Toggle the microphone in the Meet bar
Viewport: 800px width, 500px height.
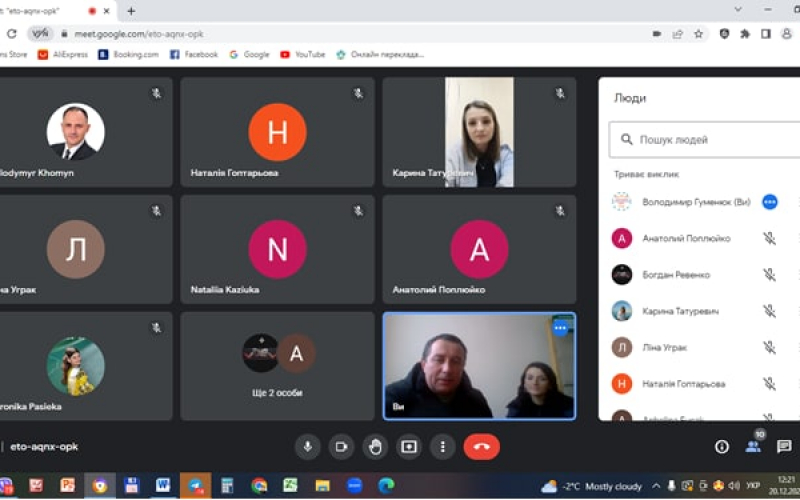pos(308,447)
